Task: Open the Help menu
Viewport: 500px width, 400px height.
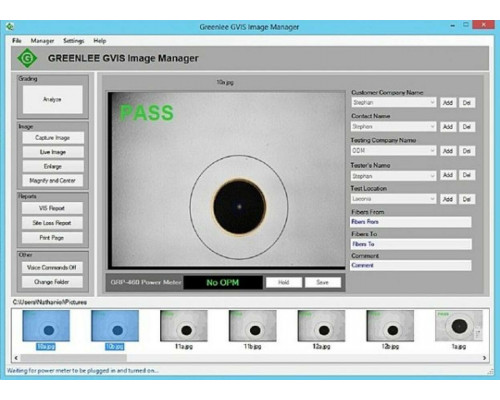Action: click(100, 41)
